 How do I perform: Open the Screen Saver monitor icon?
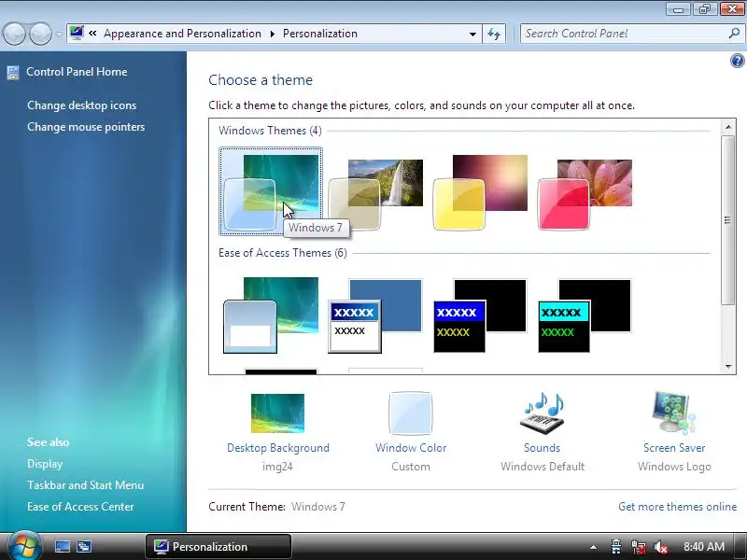tap(673, 413)
